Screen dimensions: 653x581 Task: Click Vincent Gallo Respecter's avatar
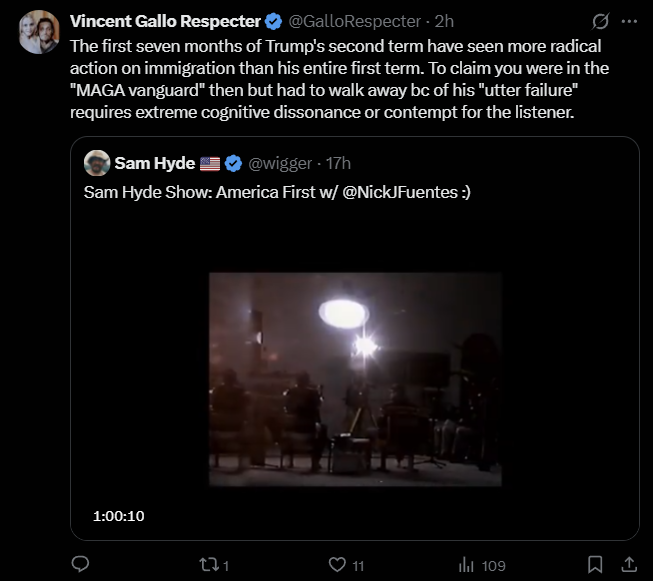coord(38,31)
